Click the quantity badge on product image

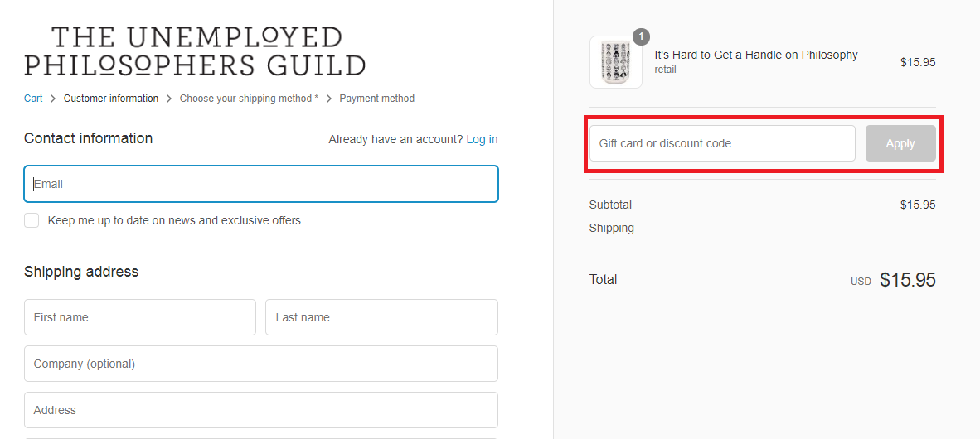click(641, 37)
